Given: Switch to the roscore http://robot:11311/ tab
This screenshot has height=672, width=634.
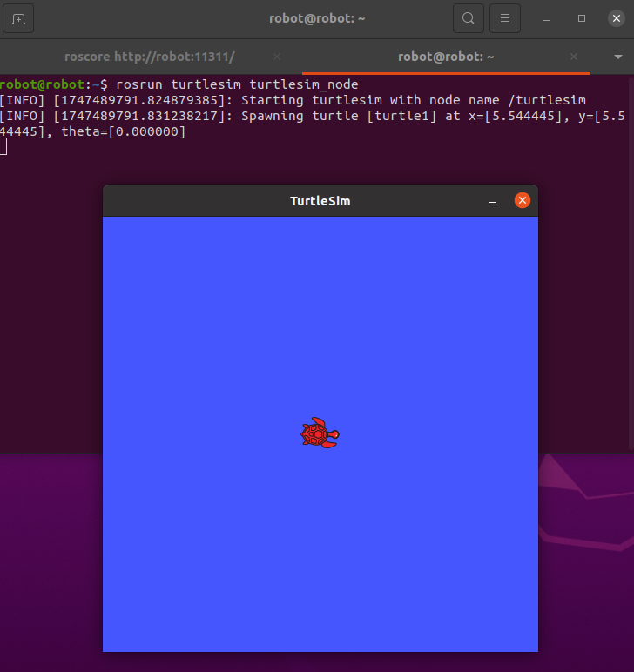Looking at the screenshot, I should pos(150,57).
